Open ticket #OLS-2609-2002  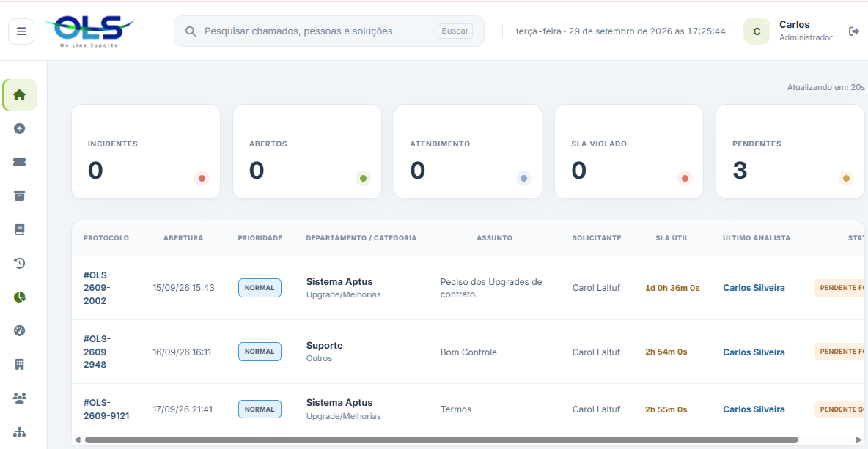[x=98, y=288]
